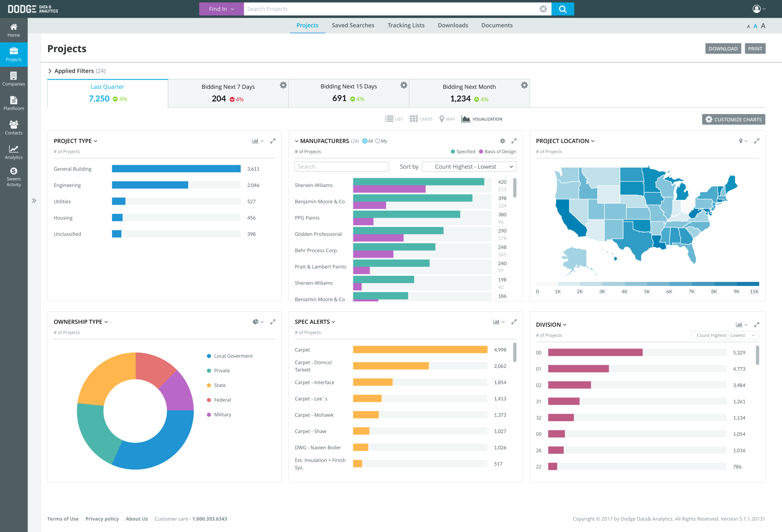Select the All manufacturers radio button
The height and width of the screenshot is (532, 782).
coord(365,141)
